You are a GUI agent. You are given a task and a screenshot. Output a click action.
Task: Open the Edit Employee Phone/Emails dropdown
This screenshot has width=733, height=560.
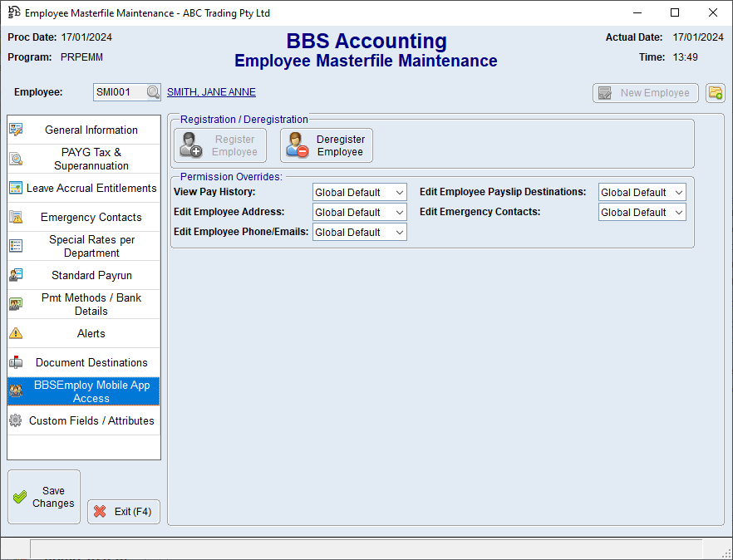(360, 233)
